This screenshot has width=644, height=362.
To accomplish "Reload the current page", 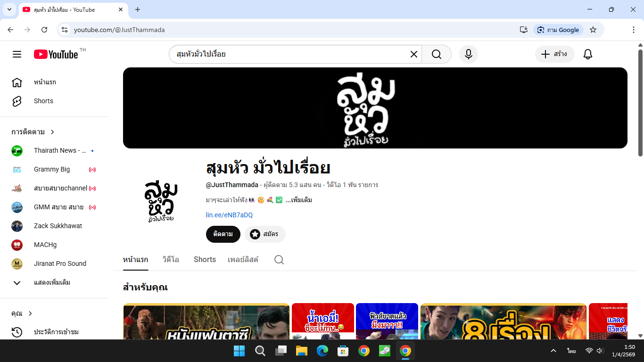I will pyautogui.click(x=44, y=30).
